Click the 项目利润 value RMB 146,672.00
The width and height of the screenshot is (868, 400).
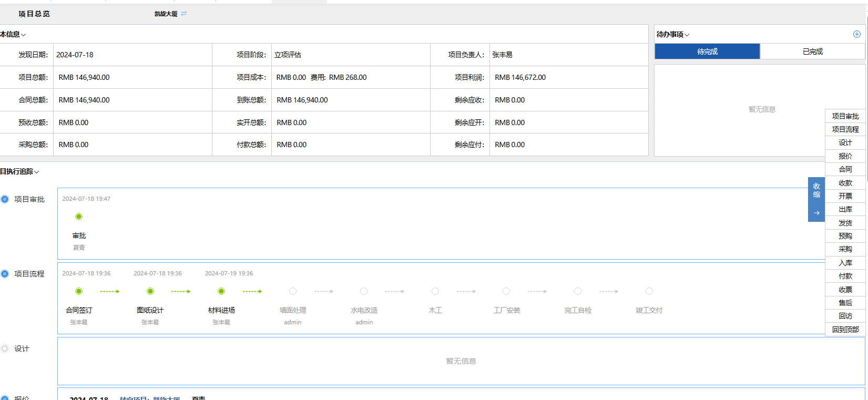(520, 77)
